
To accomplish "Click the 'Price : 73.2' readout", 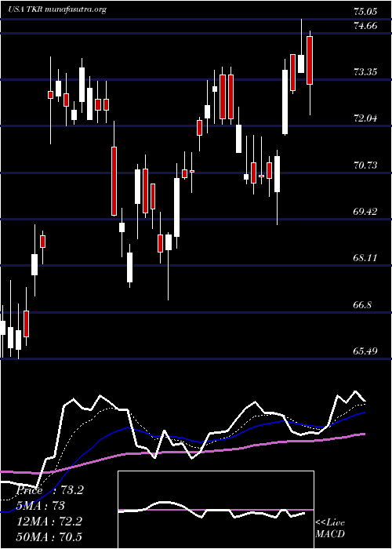I will pyautogui.click(x=50, y=490).
